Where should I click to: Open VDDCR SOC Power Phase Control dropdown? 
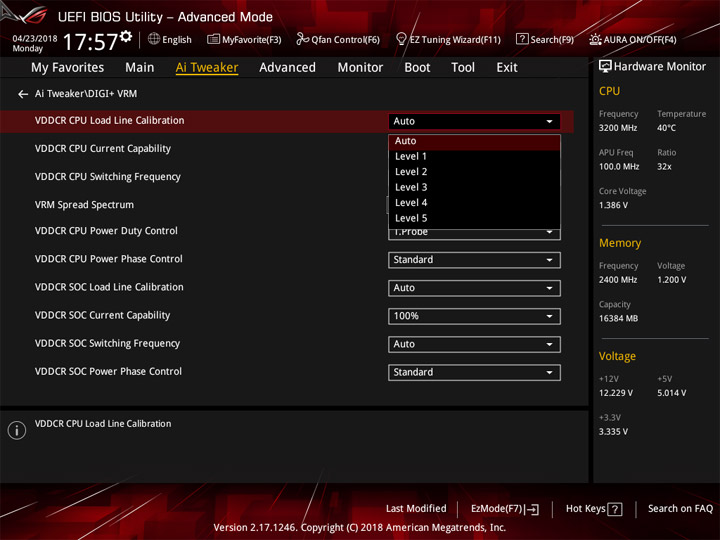click(x=474, y=372)
